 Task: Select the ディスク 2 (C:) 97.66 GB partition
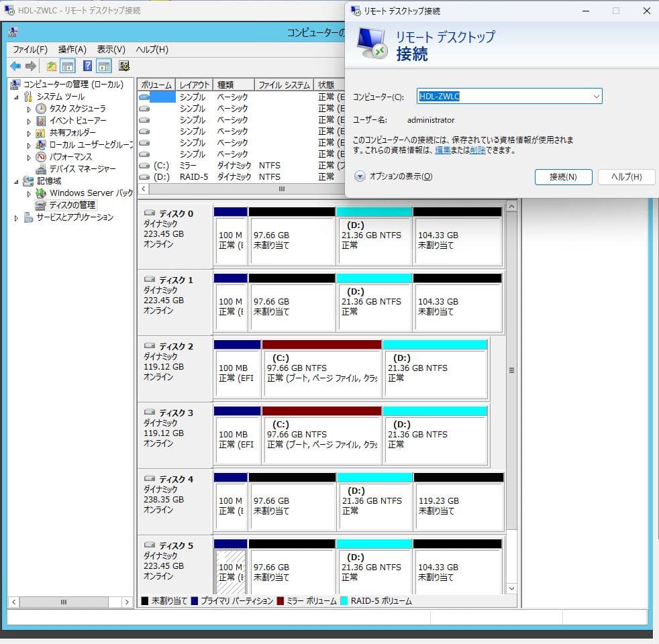tap(321, 368)
